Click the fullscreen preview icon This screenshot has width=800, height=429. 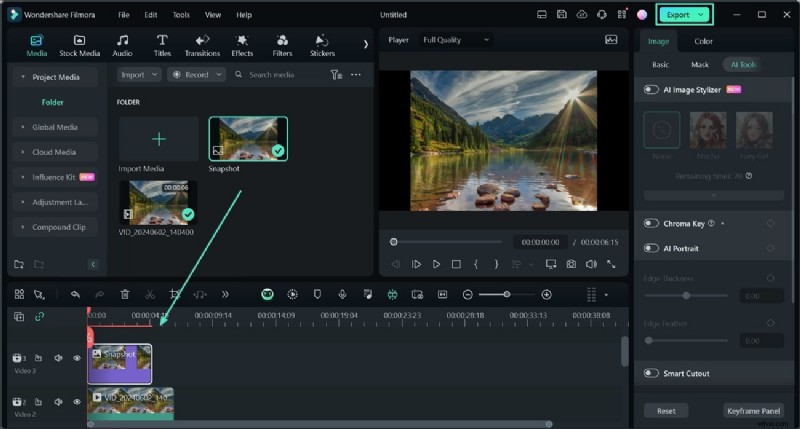[x=611, y=264]
